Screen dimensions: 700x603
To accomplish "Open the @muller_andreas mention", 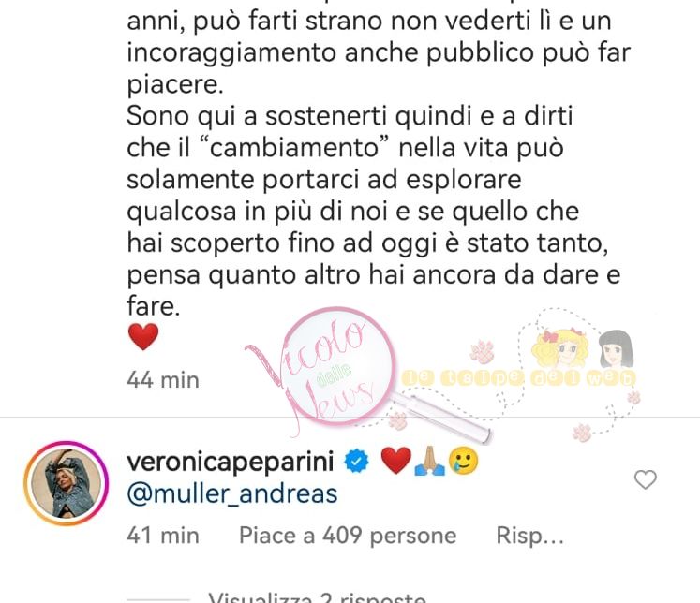I will tap(232, 494).
